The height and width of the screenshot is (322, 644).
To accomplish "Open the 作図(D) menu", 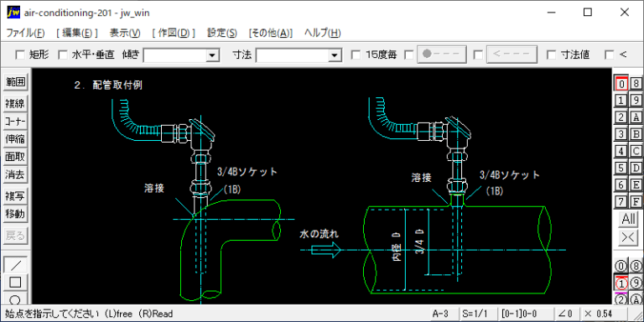I will click(x=174, y=33).
